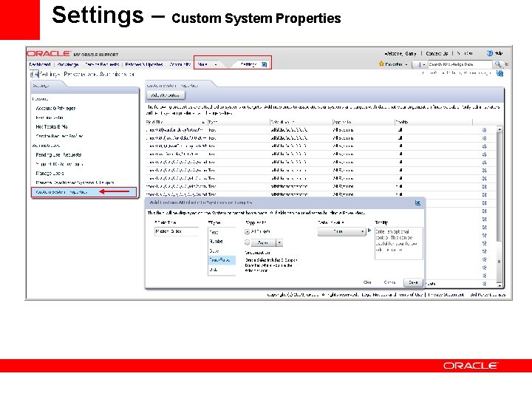Select the Settings tab in navigation bar
This screenshot has height=399, width=532.
pos(248,64)
